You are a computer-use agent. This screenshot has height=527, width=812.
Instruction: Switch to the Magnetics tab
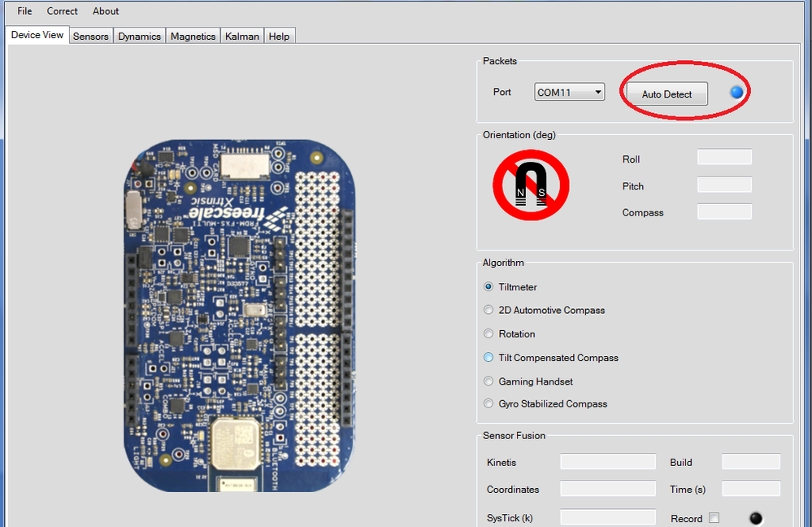click(193, 37)
